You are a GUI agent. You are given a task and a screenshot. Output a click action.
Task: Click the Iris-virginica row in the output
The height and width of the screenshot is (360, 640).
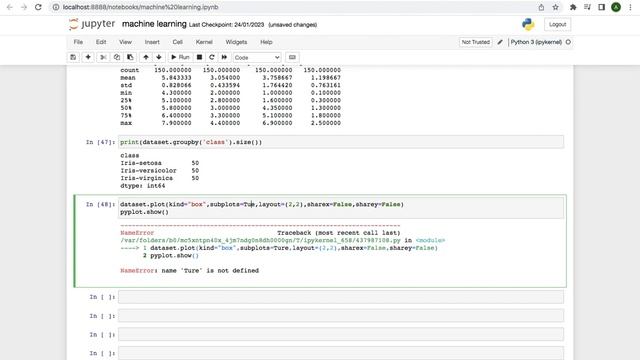coord(160,178)
